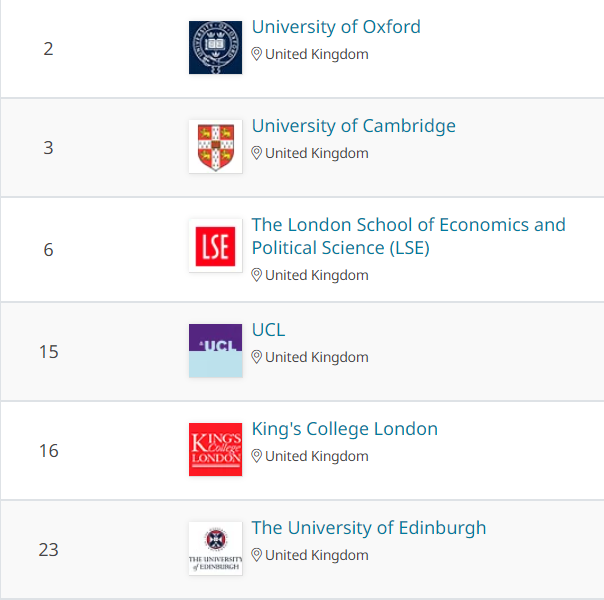
Task: Click the location pin under University of Cambridge
Action: click(x=256, y=153)
